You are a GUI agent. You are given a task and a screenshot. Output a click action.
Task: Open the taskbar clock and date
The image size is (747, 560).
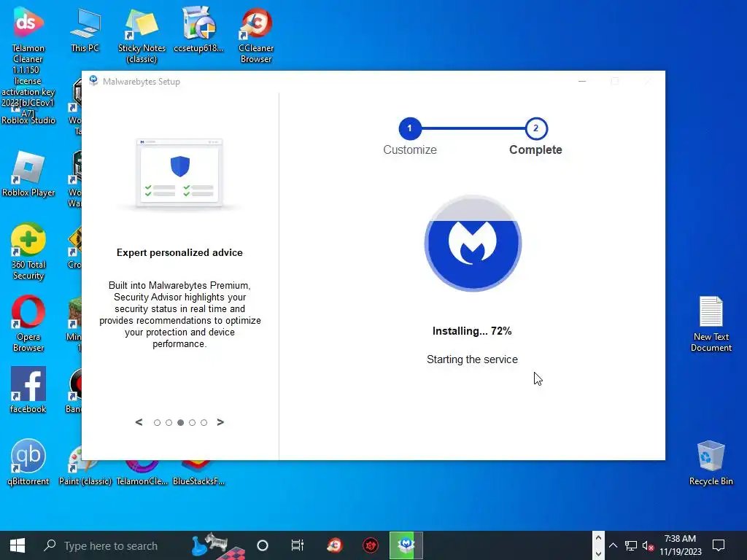click(681, 545)
